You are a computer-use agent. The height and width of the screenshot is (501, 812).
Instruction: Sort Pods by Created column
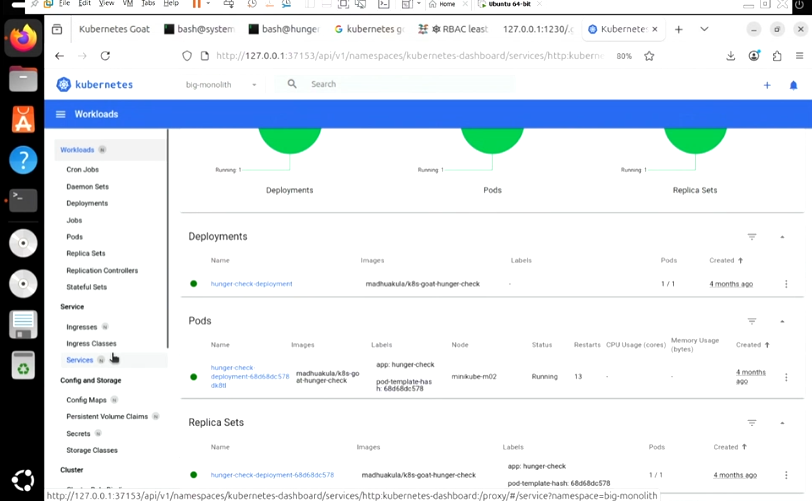point(753,345)
